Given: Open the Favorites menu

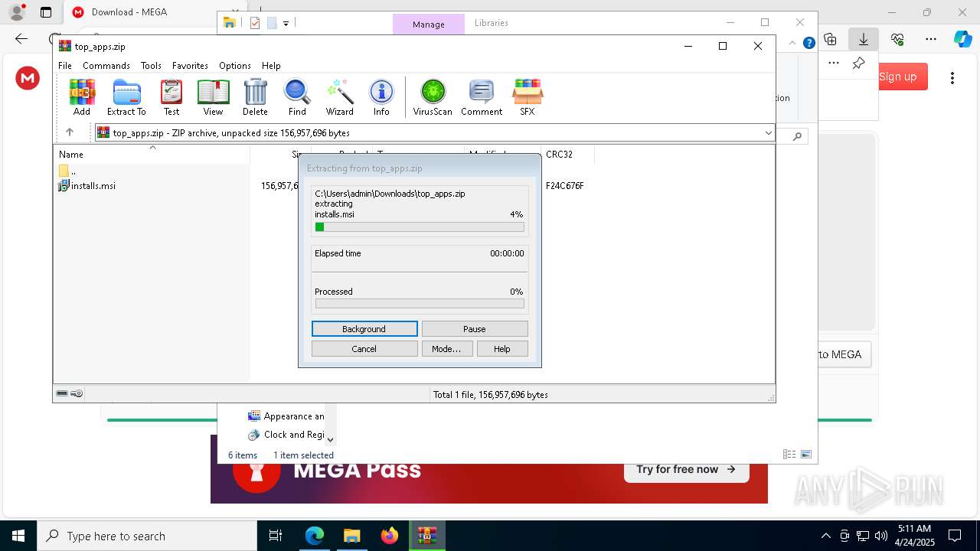Looking at the screenshot, I should (x=190, y=66).
